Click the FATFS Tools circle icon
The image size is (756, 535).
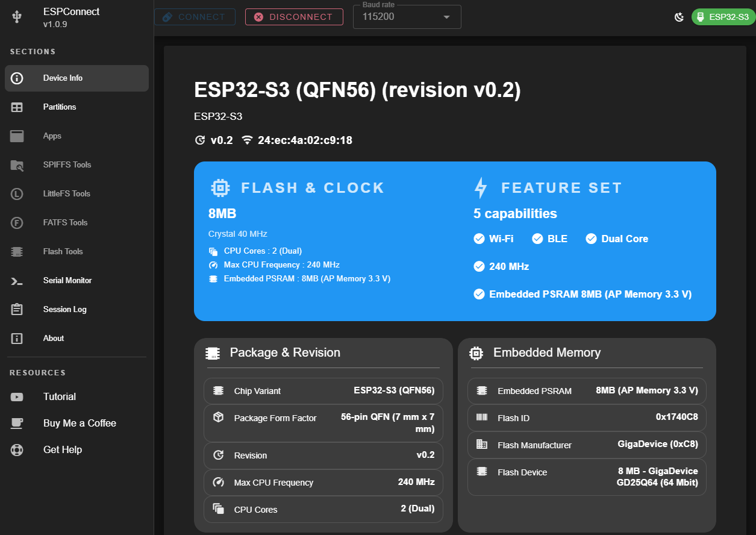click(x=17, y=223)
